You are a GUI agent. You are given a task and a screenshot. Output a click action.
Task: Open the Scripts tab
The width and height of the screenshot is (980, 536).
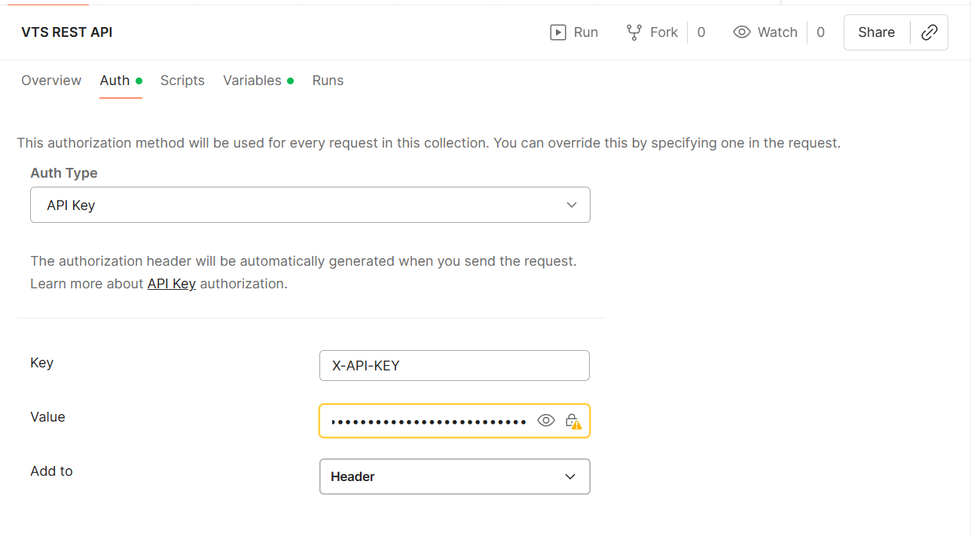pyautogui.click(x=182, y=81)
